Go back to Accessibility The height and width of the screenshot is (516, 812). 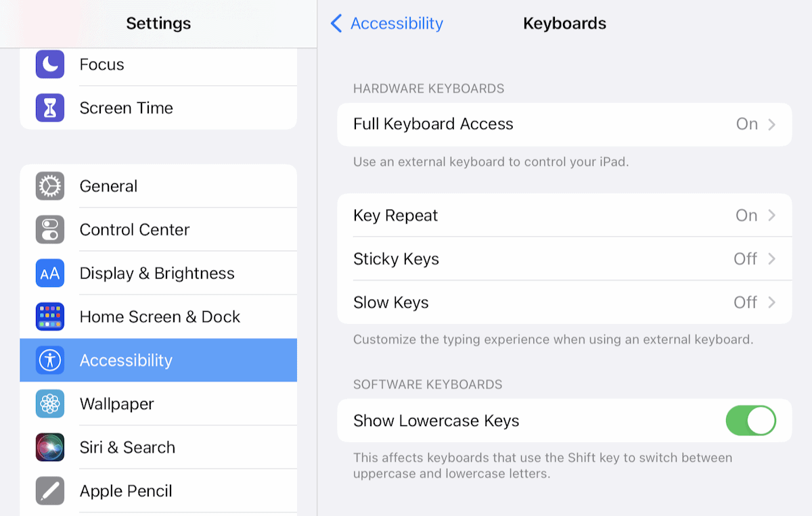387,24
